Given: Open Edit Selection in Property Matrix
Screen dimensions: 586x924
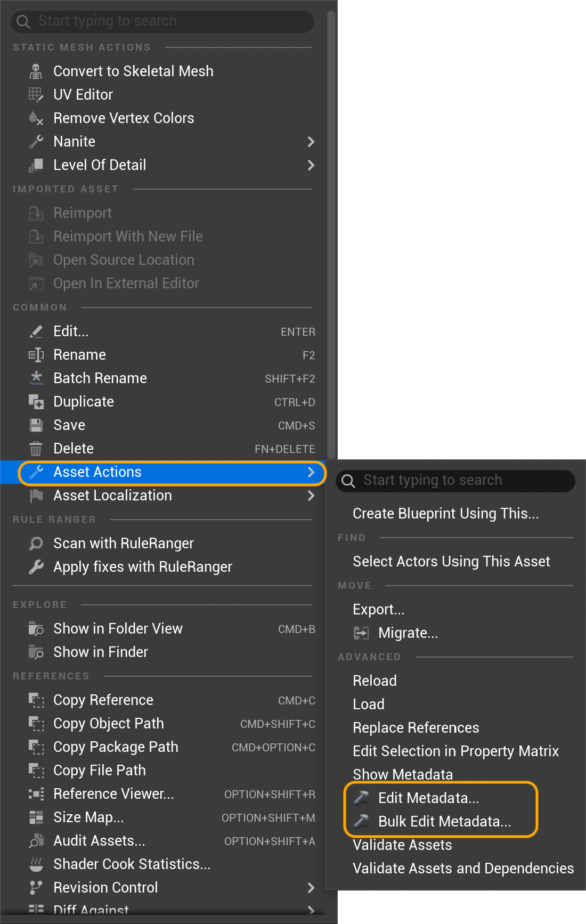Looking at the screenshot, I should 455,751.
